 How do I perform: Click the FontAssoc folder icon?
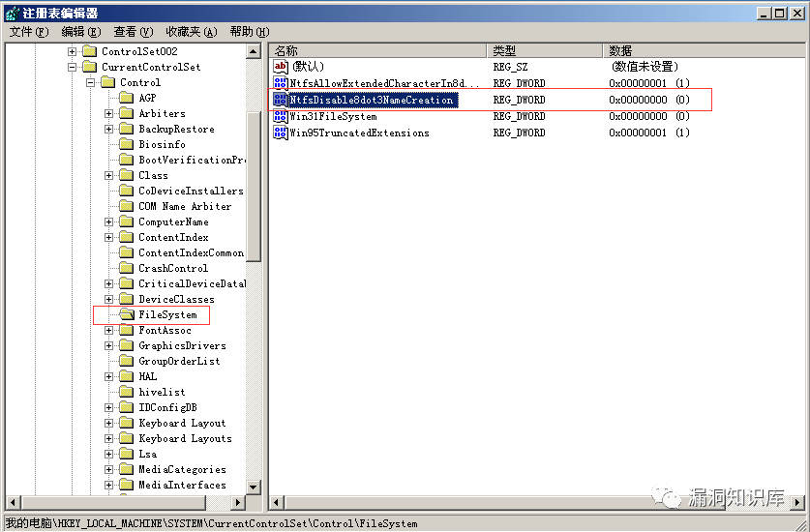point(127,330)
